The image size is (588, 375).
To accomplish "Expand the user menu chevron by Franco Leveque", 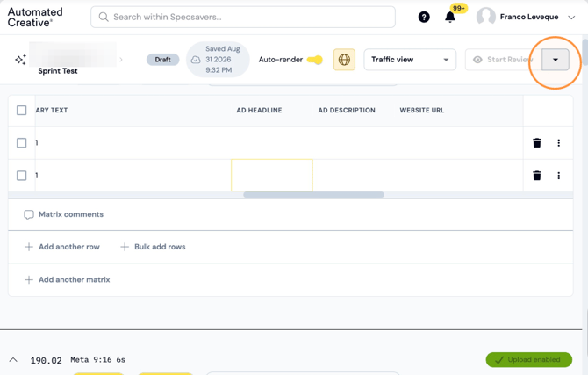I will pyautogui.click(x=571, y=18).
